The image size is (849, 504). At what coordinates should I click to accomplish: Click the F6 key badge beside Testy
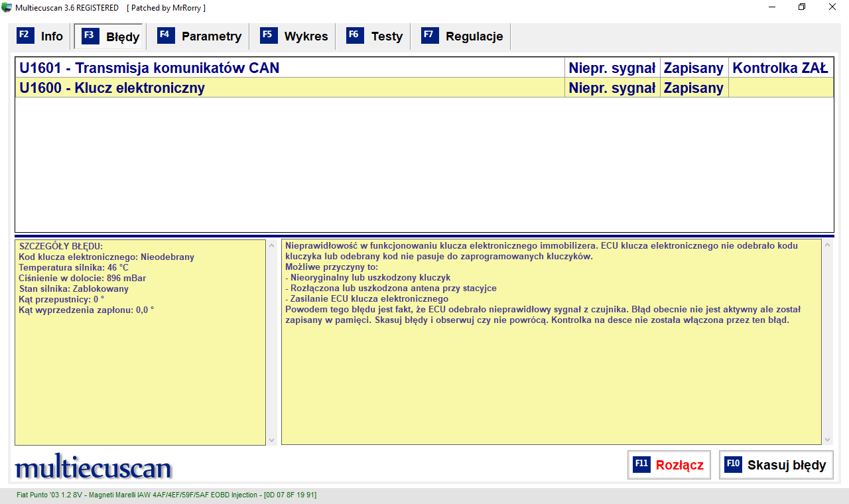[355, 36]
